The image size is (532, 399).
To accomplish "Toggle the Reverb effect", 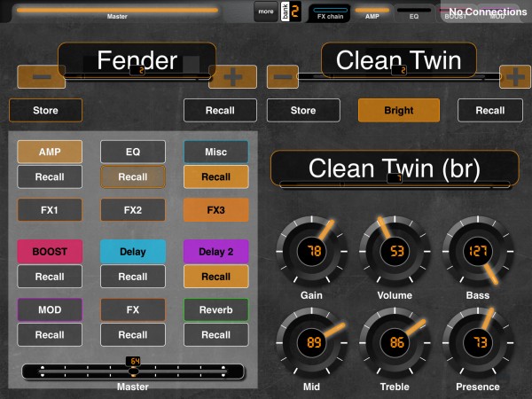I will (216, 309).
